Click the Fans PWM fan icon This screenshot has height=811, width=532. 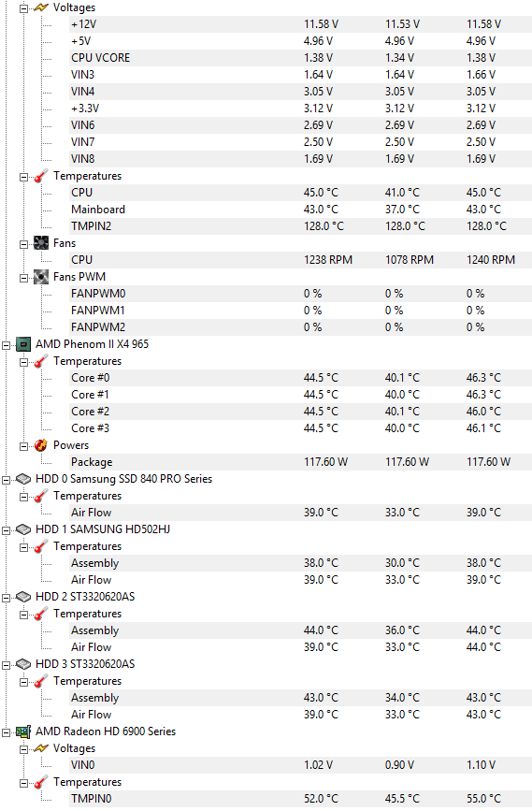pos(41,277)
